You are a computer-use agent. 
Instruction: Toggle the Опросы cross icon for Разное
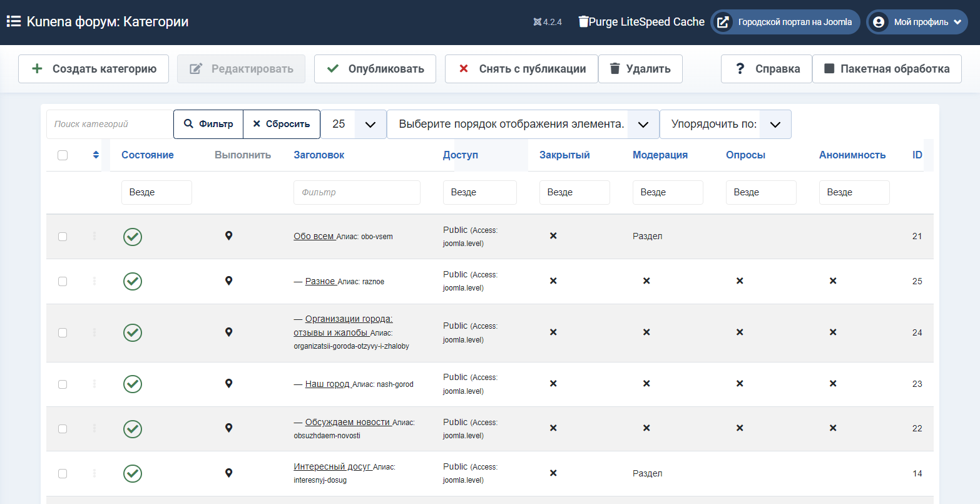(740, 281)
